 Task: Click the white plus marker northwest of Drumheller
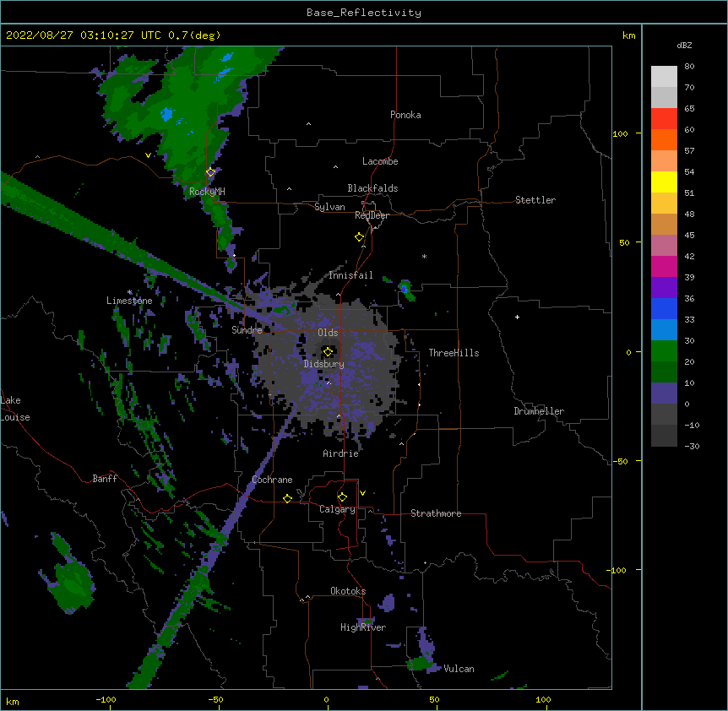click(x=517, y=317)
